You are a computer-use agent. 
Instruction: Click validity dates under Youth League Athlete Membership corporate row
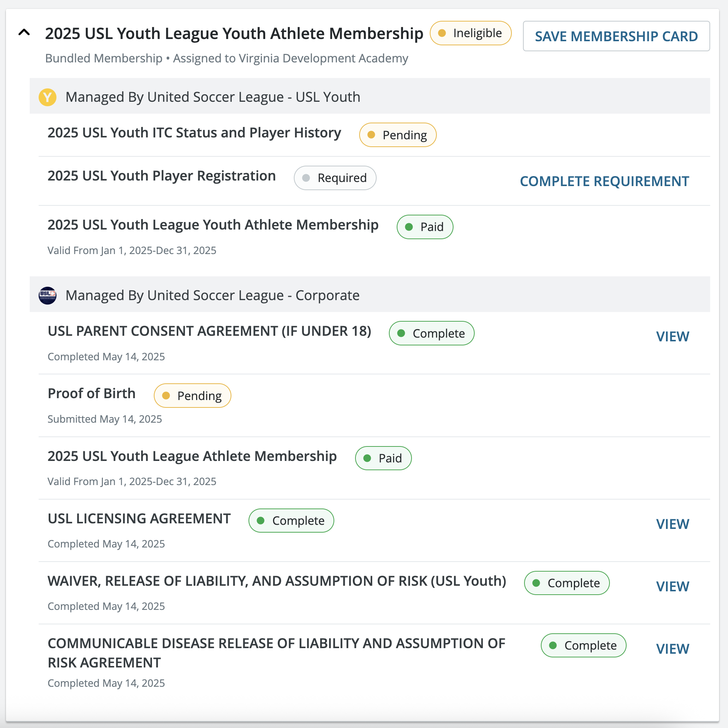132,482
